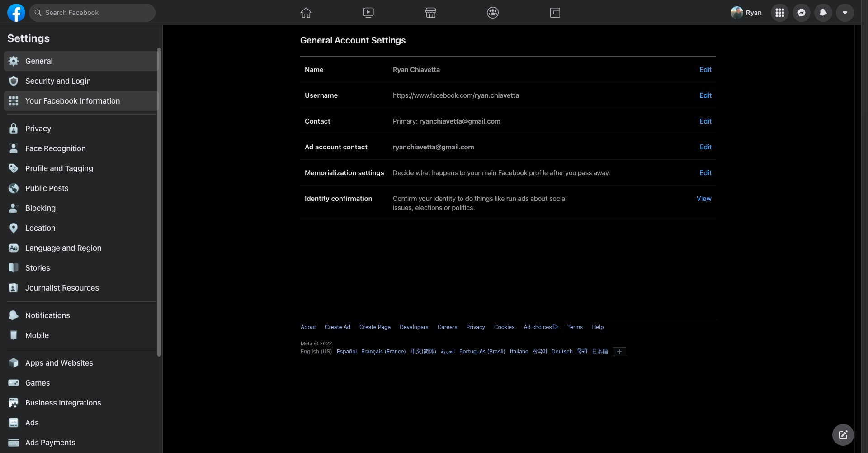Click the settings sidebar scrollbar

pyautogui.click(x=159, y=202)
